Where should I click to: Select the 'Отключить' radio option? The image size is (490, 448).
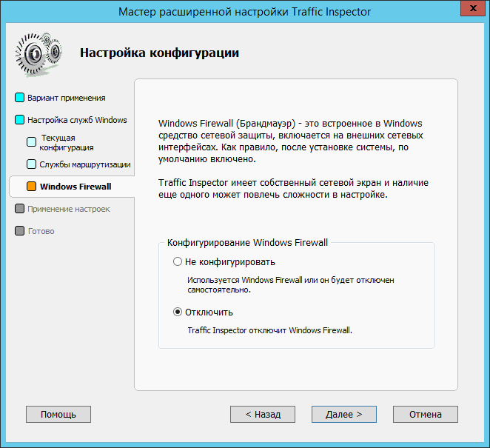coord(178,312)
